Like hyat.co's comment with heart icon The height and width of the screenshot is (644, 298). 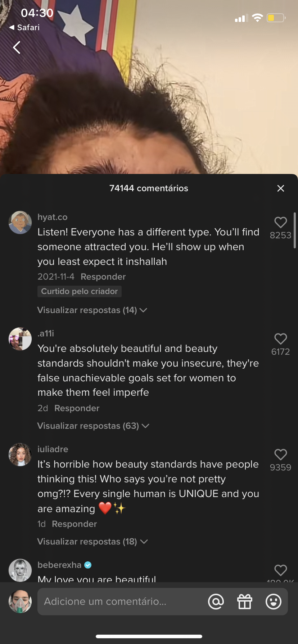coord(281,222)
